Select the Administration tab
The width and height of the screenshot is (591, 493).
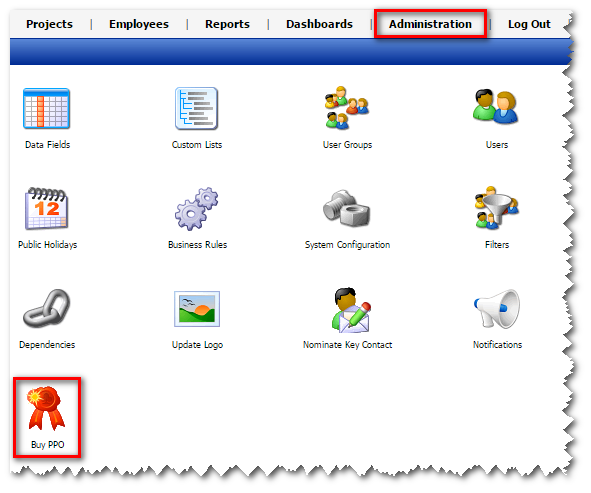pos(430,24)
